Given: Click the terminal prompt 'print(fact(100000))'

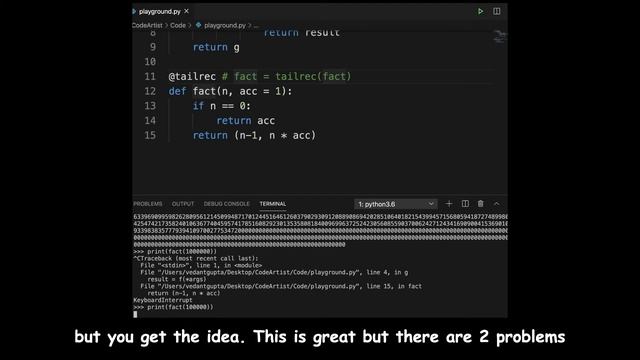Looking at the screenshot, I should [180, 307].
